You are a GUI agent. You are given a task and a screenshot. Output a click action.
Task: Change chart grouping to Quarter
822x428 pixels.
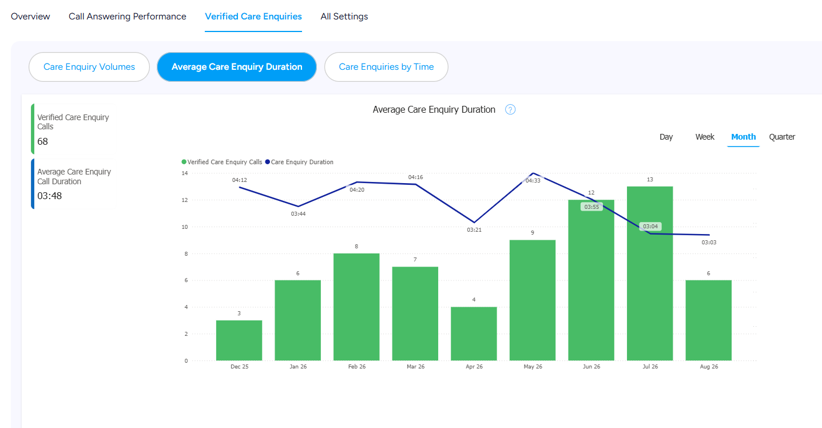coord(782,137)
